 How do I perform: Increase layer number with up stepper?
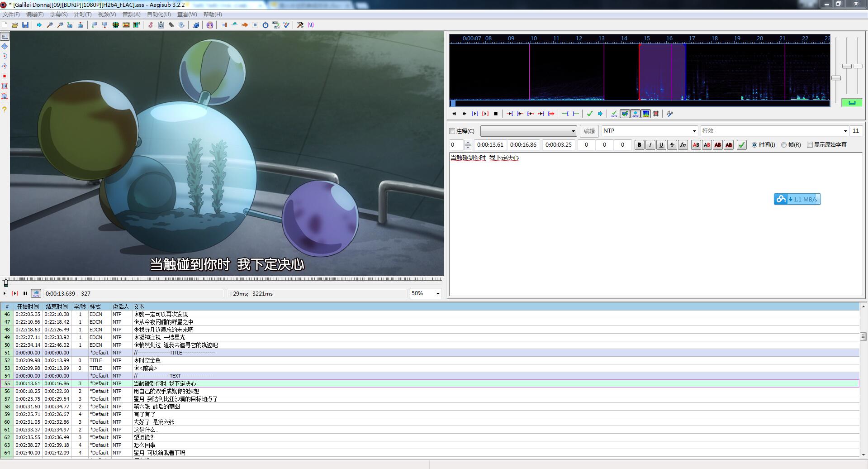pyautogui.click(x=468, y=143)
